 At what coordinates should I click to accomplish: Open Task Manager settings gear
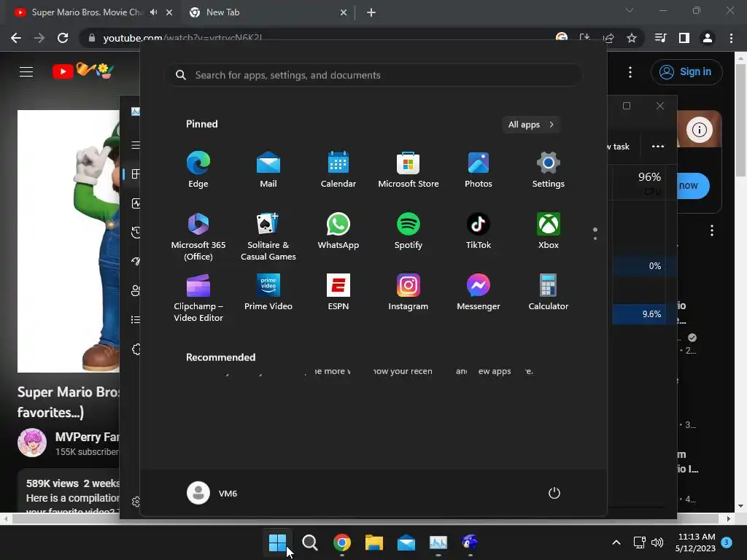(136, 502)
